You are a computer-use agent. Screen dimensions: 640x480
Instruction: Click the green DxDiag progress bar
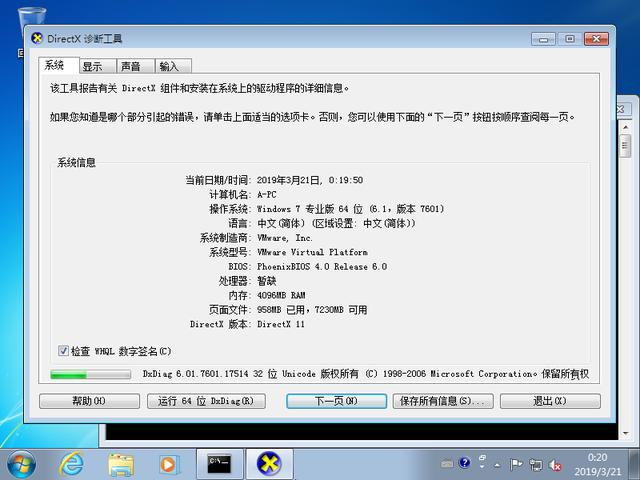[90, 374]
